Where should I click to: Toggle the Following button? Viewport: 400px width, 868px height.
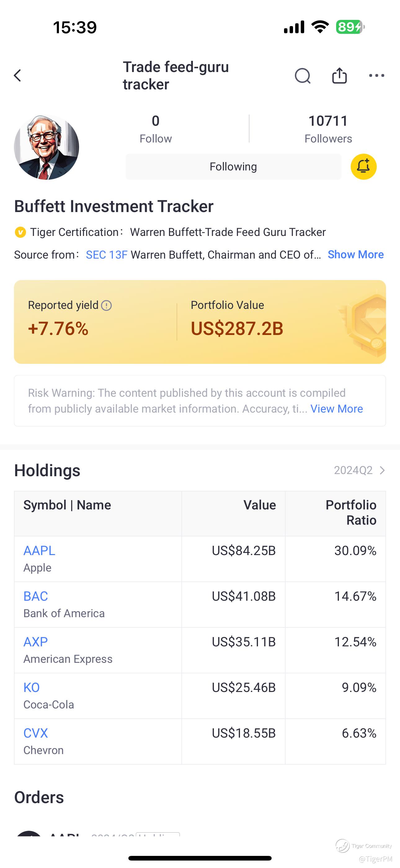point(233,167)
